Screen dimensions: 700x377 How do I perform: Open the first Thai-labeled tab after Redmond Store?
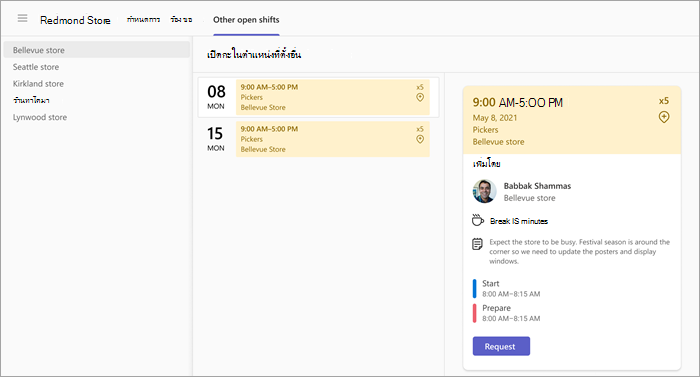143,20
